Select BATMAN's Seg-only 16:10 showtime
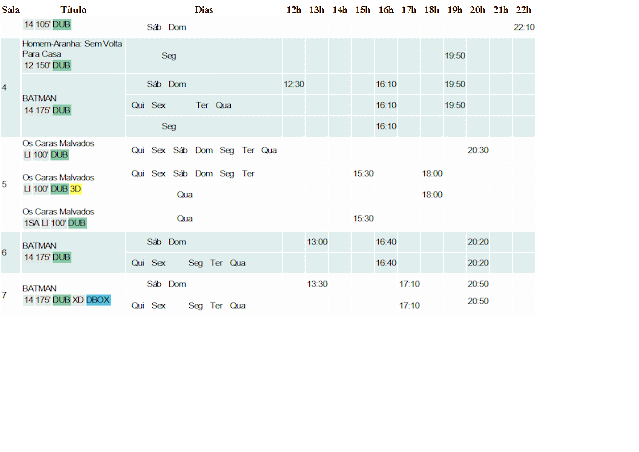The height and width of the screenshot is (452, 639). pyautogui.click(x=386, y=126)
